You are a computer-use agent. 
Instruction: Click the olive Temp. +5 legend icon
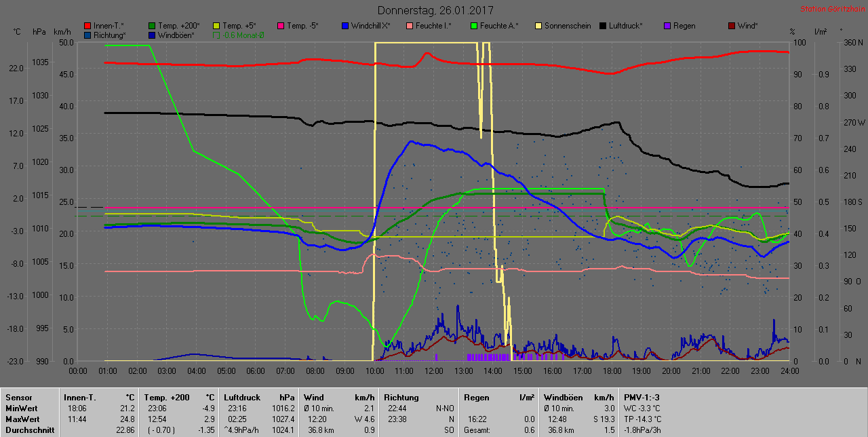tap(217, 26)
